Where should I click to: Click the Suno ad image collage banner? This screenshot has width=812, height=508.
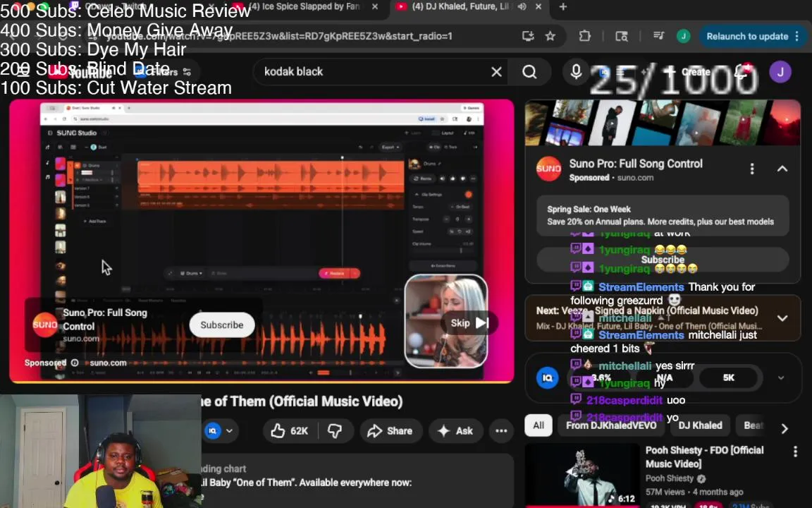663,123
